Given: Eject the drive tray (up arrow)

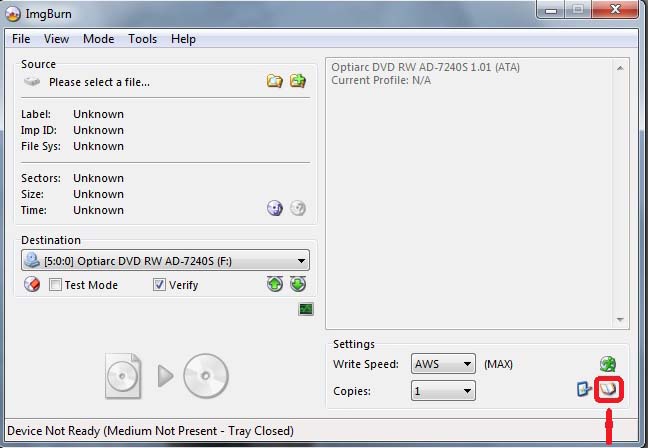Looking at the screenshot, I should click(275, 284).
